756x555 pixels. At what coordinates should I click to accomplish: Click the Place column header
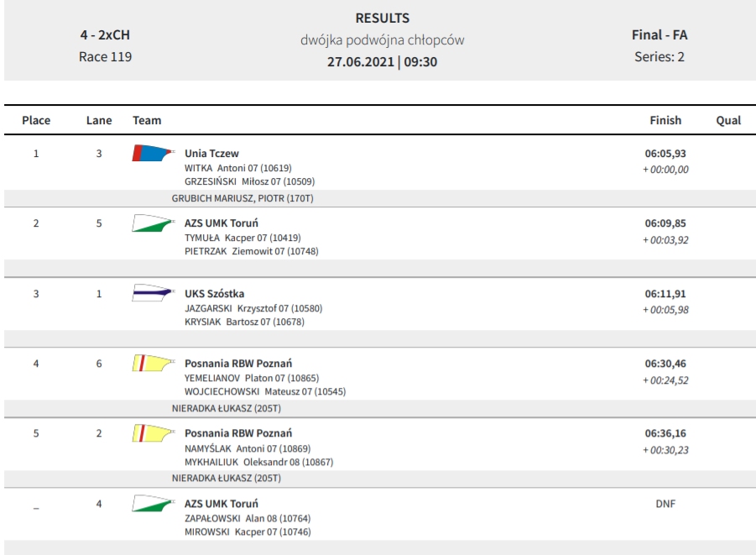pyautogui.click(x=36, y=120)
